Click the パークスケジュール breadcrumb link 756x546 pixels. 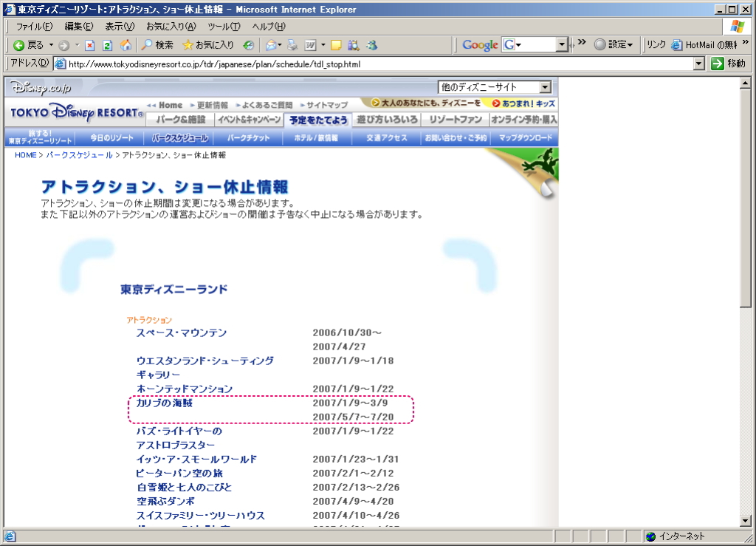click(79, 155)
